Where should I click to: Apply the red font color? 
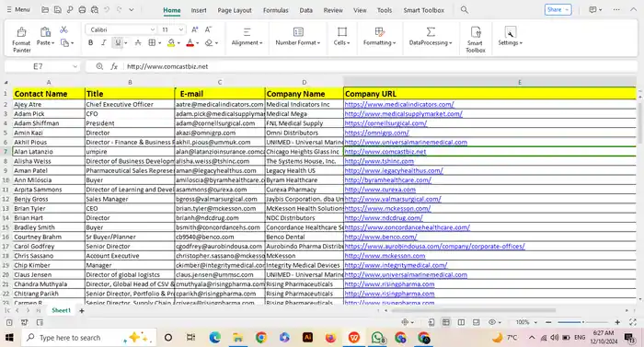point(190,42)
